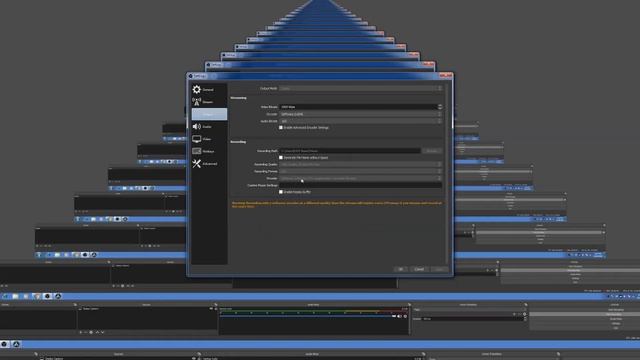Close the front Settings window
640x360 pixels.
tap(446, 76)
